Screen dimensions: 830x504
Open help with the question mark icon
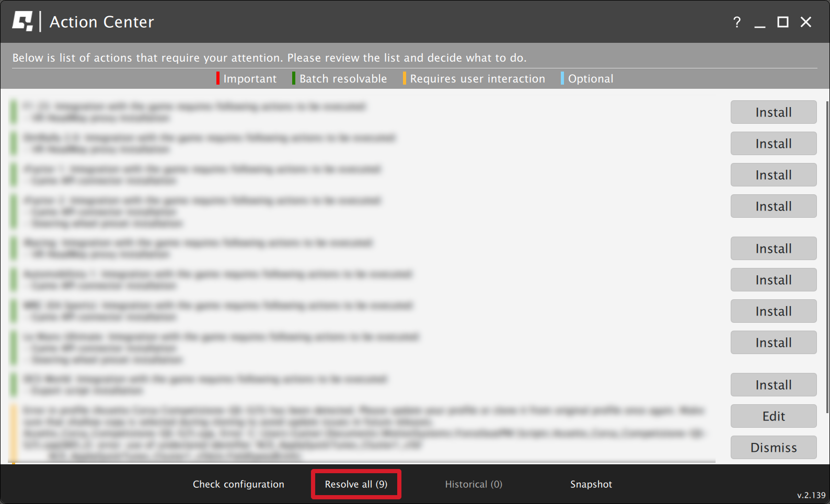click(736, 22)
